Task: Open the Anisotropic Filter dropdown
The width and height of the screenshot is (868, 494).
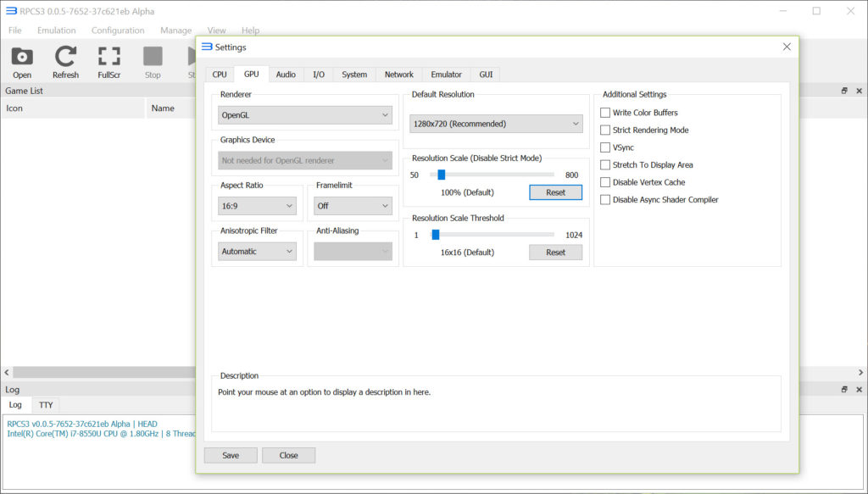Action: click(257, 251)
